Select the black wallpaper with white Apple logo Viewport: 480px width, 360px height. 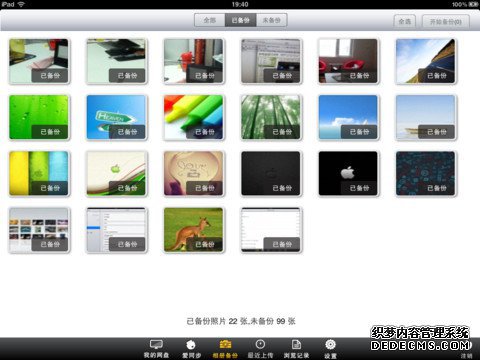click(348, 173)
